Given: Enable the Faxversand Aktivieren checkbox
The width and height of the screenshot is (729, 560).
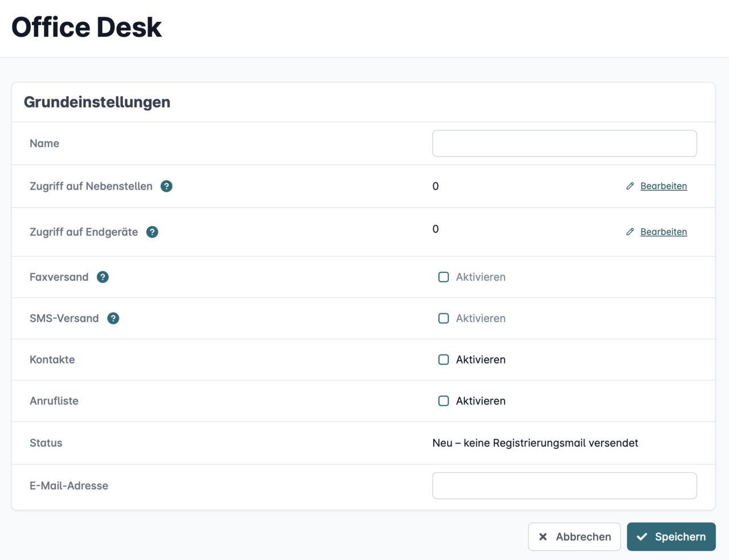Looking at the screenshot, I should (x=444, y=277).
